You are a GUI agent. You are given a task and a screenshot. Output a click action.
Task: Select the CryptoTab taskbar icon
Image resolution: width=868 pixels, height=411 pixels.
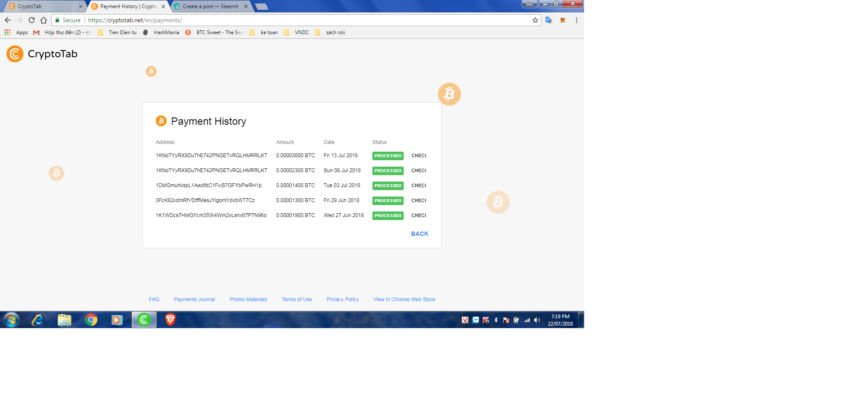click(x=144, y=320)
